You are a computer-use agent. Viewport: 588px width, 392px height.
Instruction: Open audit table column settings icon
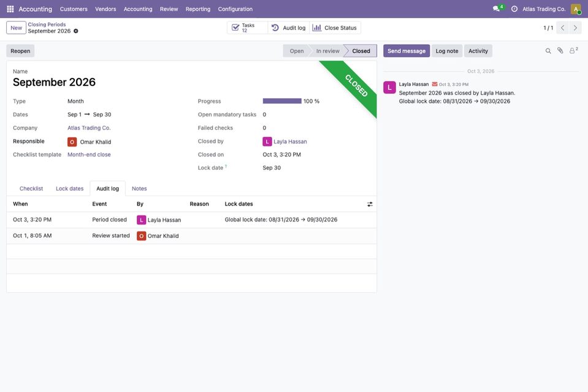click(370, 204)
